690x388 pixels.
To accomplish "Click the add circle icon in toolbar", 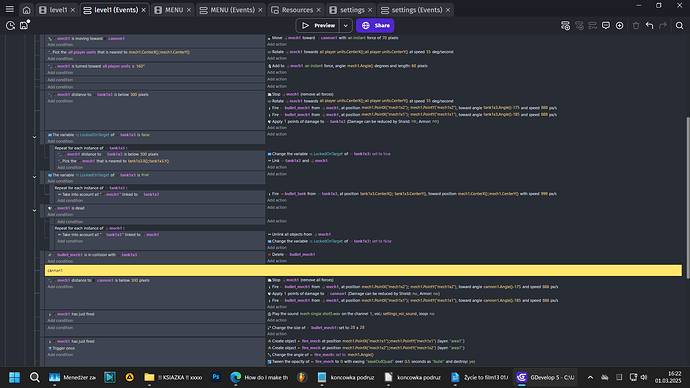I will [x=620, y=26].
